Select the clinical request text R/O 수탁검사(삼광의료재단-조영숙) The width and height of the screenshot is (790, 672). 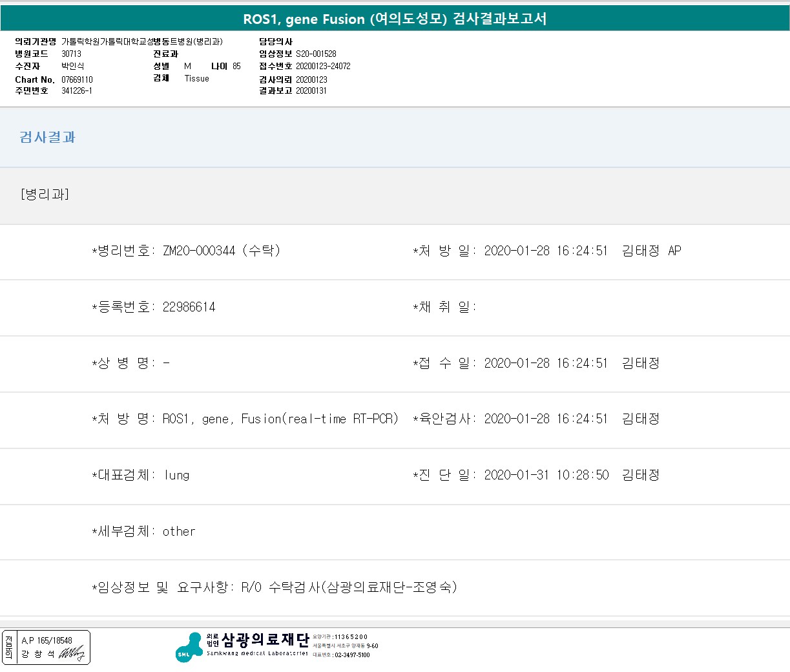(349, 587)
